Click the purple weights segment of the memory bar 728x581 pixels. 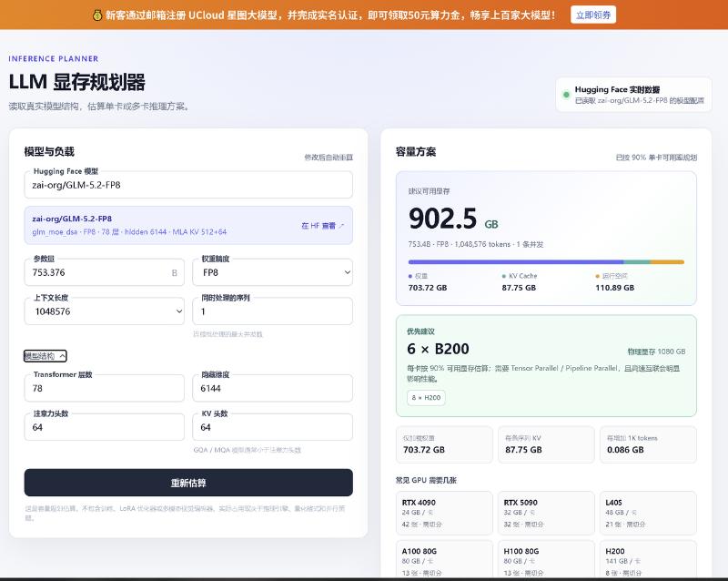point(516,262)
